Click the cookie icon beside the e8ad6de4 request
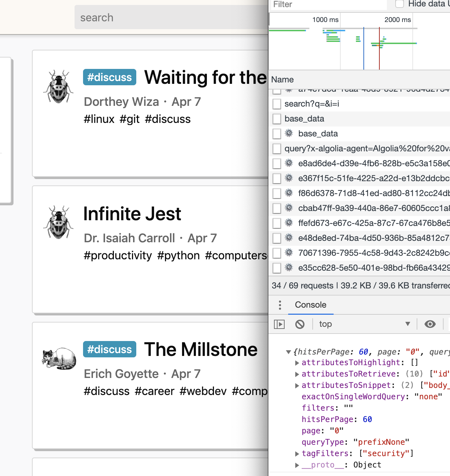 coord(289,163)
